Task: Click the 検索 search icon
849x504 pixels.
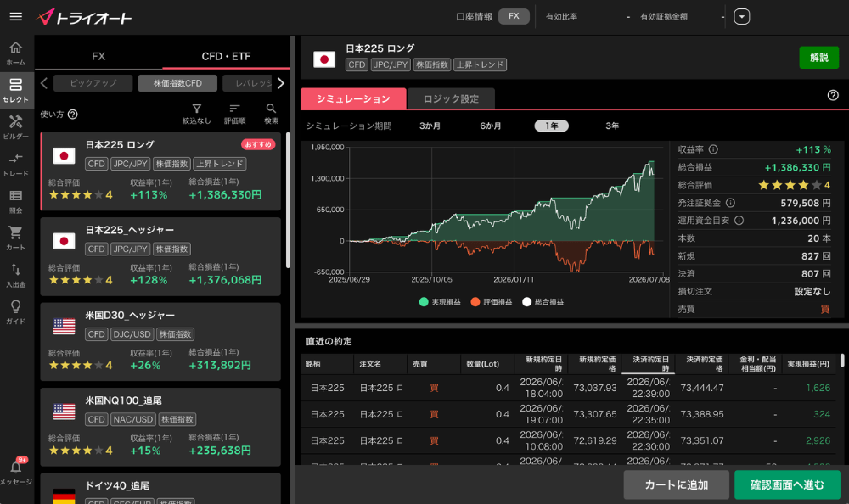Action: (272, 114)
